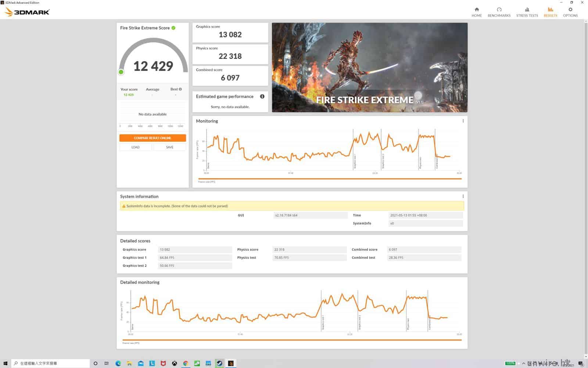Click the green validation check icon
This screenshot has height=368, width=588.
[x=173, y=28]
